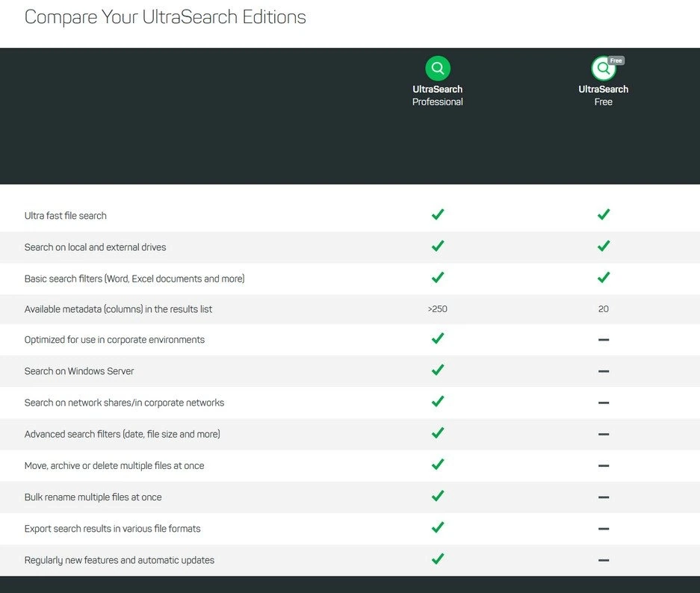Click the '>250' metadata value
This screenshot has height=593, width=700.
[x=438, y=308]
